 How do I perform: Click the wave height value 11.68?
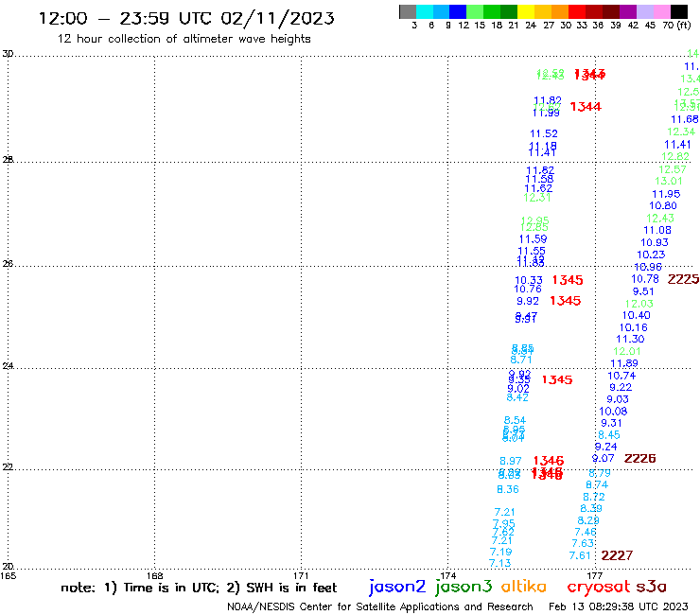tap(684, 119)
